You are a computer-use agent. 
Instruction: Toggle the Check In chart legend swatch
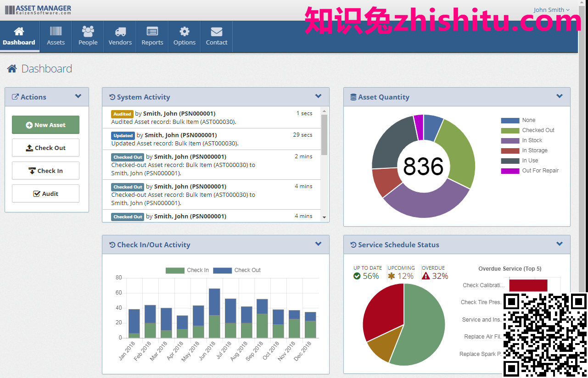175,270
